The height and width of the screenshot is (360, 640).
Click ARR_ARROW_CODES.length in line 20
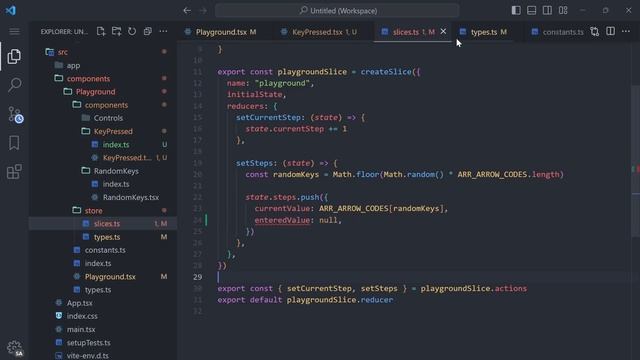[509, 174]
